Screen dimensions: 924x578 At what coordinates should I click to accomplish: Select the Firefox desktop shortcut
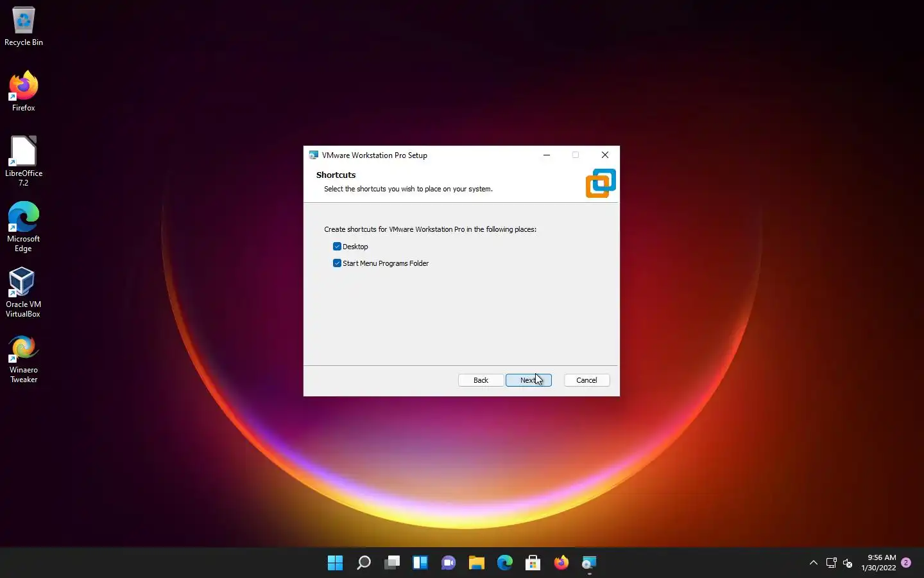pos(24,91)
